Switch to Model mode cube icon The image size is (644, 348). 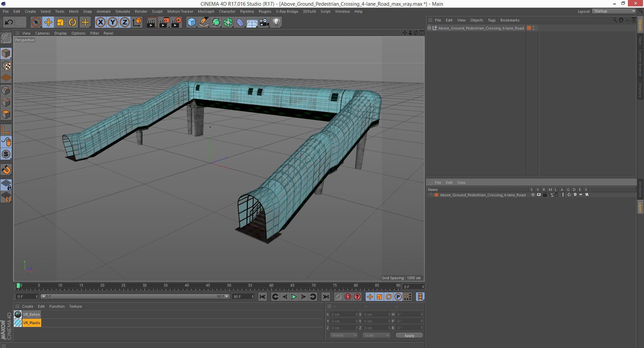[x=6, y=53]
